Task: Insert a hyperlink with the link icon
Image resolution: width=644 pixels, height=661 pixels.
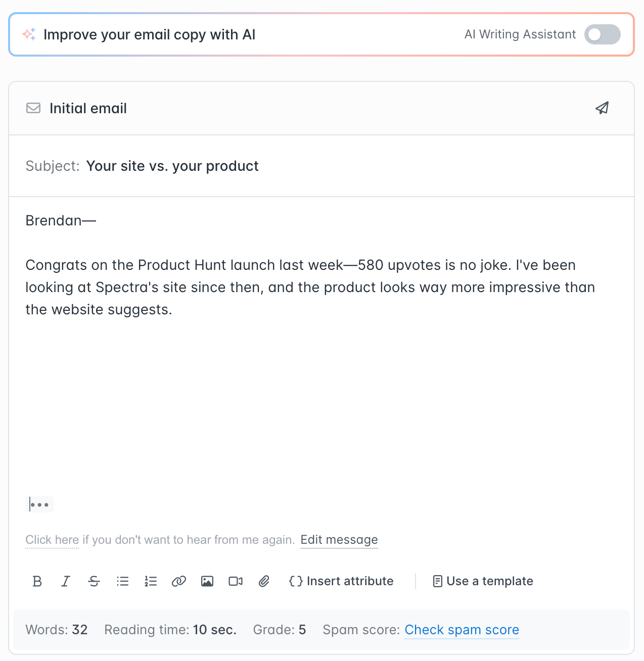Action: tap(179, 581)
